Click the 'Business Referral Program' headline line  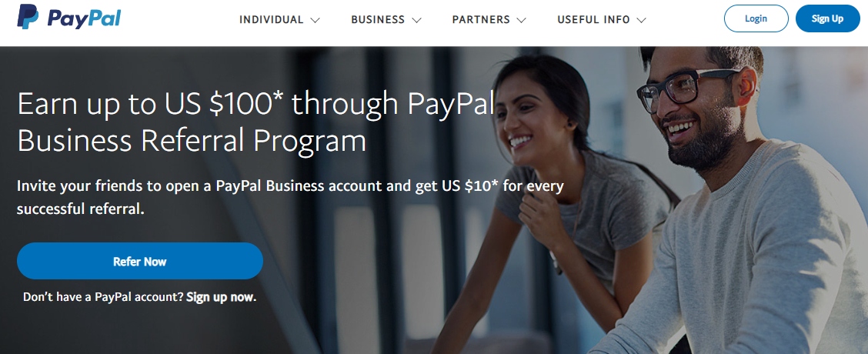pyautogui.click(x=192, y=141)
